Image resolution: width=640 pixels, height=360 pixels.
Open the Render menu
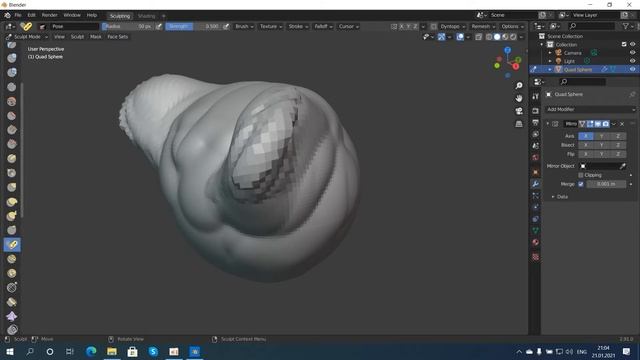pos(49,15)
